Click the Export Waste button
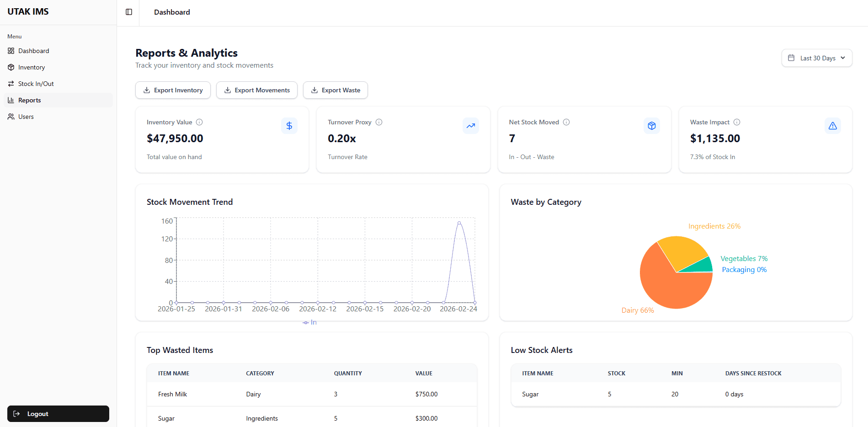 (335, 90)
